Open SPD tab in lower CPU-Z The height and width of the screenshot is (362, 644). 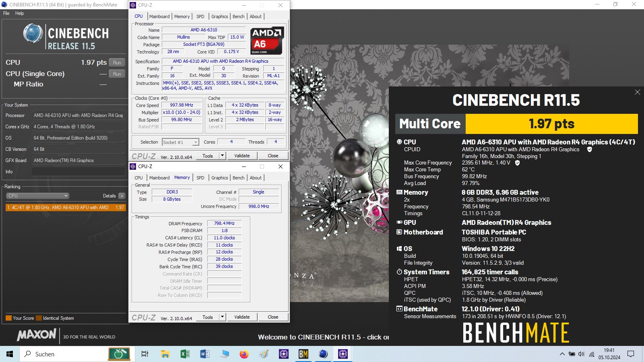pyautogui.click(x=200, y=178)
